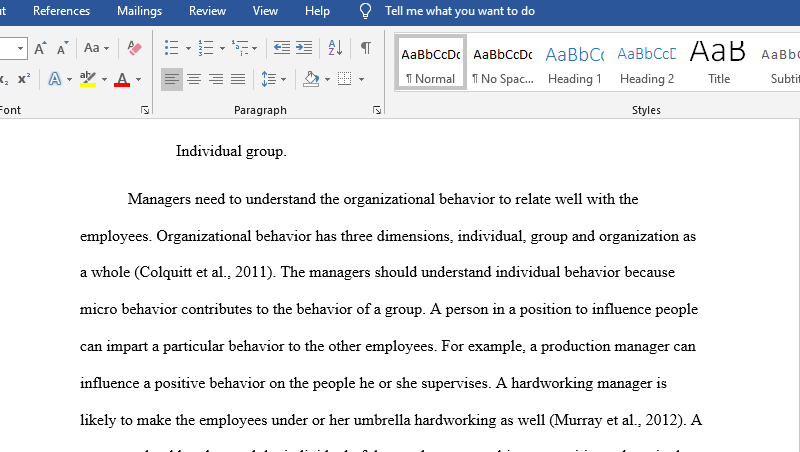The height and width of the screenshot is (452, 800).
Task: Open numbering library dropdown arrow
Action: click(222, 48)
